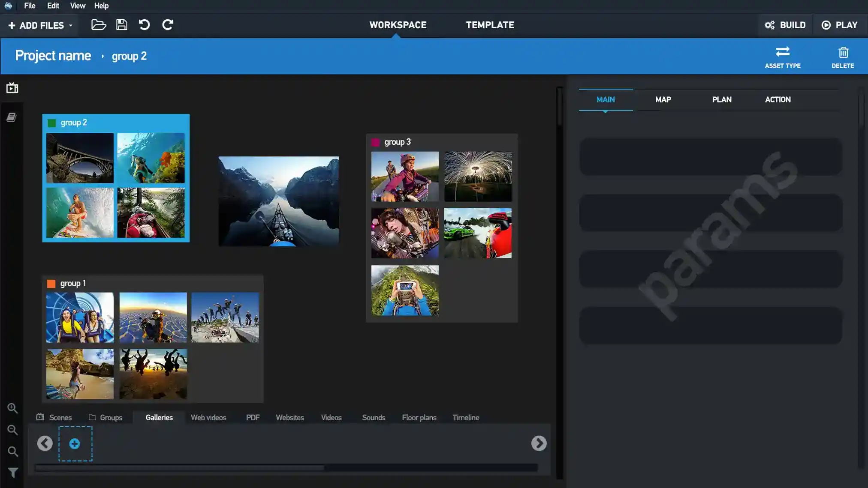868x488 pixels.
Task: Expand the PLAN panel tab
Action: pyautogui.click(x=721, y=99)
